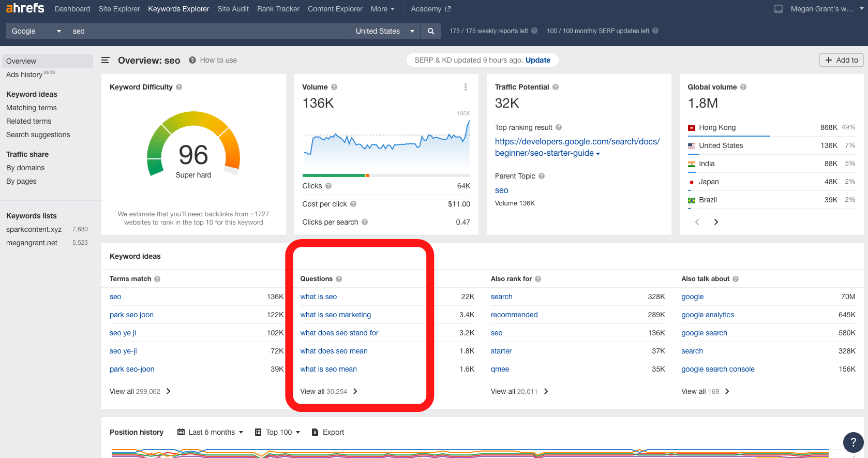This screenshot has height=458, width=868.
Task: Click Cost per click info icon
Action: 353,204
